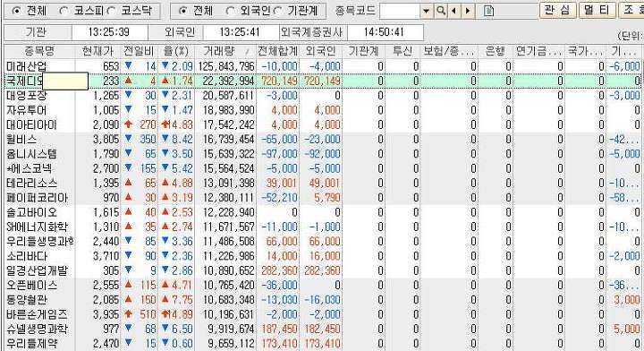Select the 옴니시스템 stock row

tap(322, 154)
